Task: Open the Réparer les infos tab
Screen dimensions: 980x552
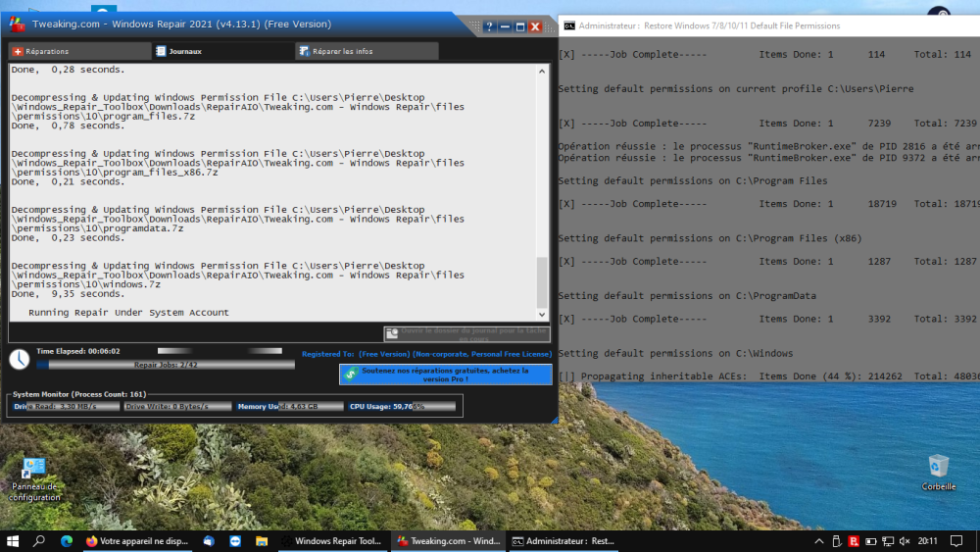Action: 367,51
